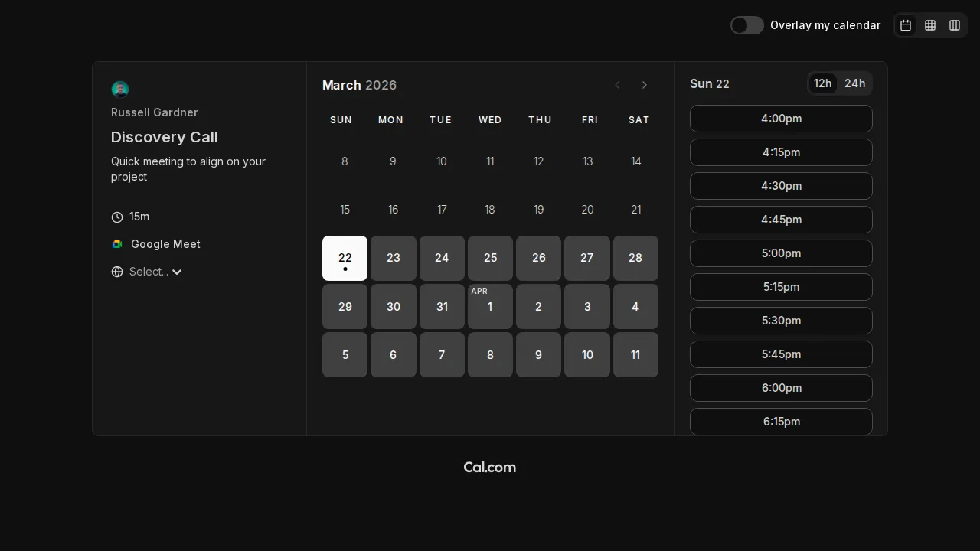Click the March 2026 header

point(359,85)
